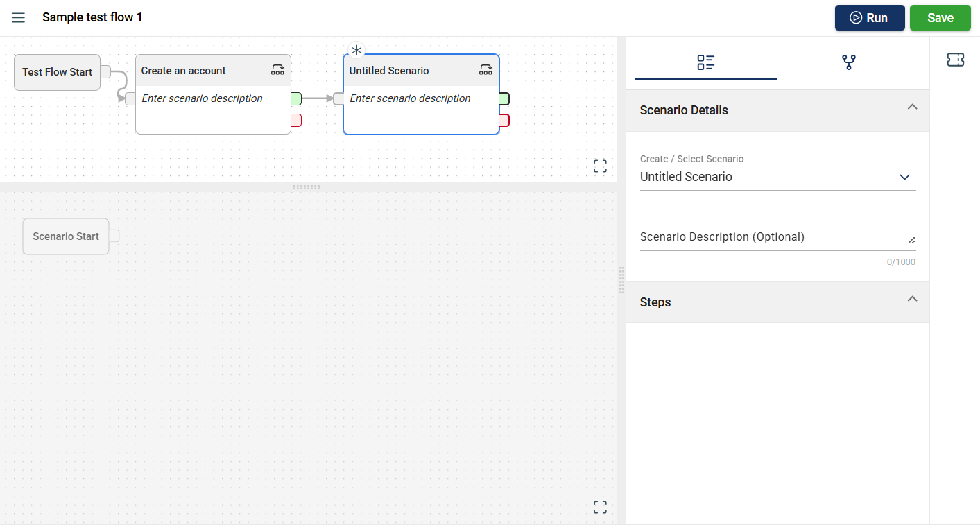
Task: Click the horizontal divider handle between canvases
Action: coord(307,187)
